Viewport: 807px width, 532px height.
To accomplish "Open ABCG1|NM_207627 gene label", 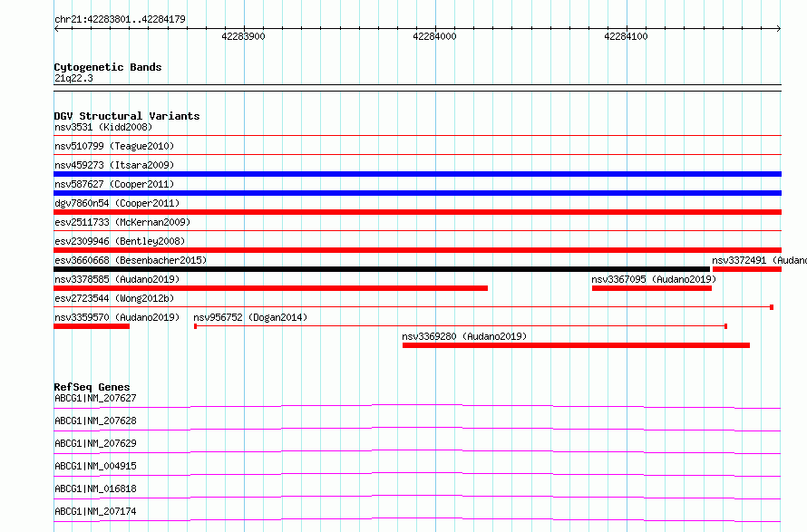I will coord(95,398).
